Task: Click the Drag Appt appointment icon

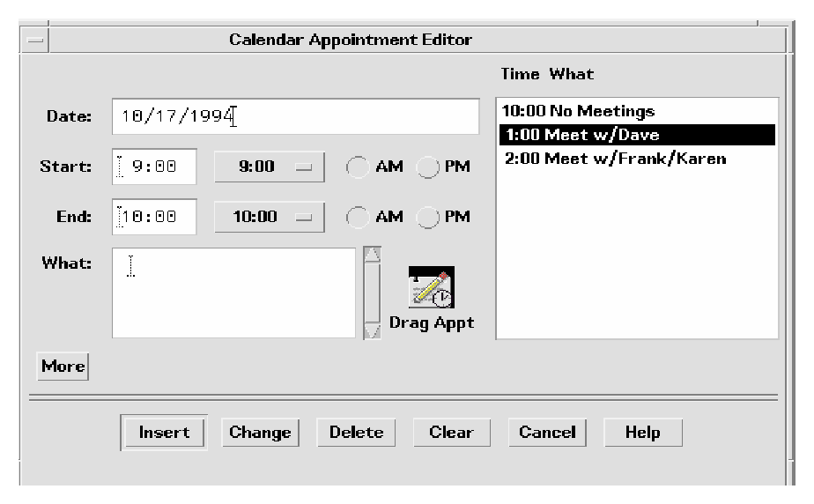Action: (432, 286)
